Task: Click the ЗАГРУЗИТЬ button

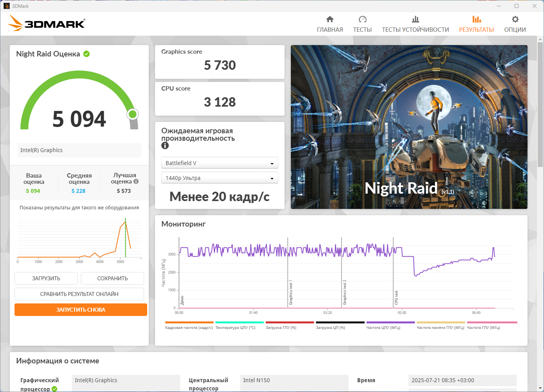Action: (x=46, y=278)
